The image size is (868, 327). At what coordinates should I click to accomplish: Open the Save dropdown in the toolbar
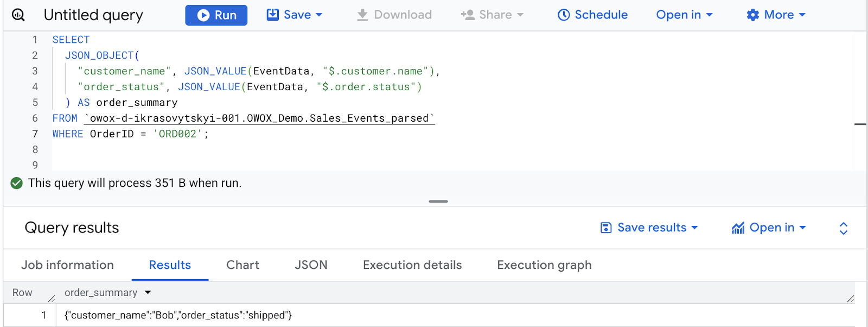[295, 15]
